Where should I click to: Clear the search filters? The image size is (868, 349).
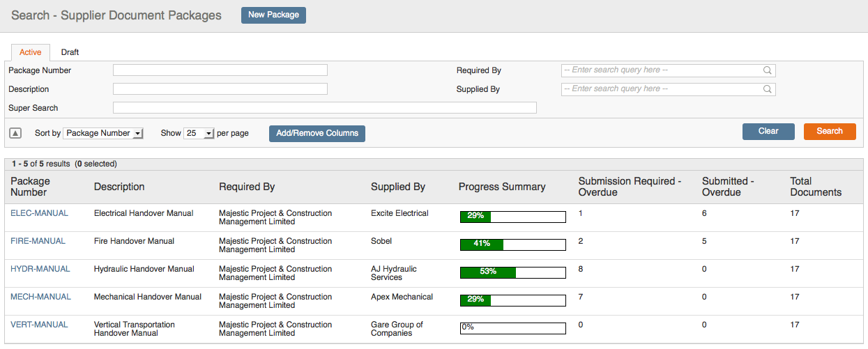coord(768,132)
